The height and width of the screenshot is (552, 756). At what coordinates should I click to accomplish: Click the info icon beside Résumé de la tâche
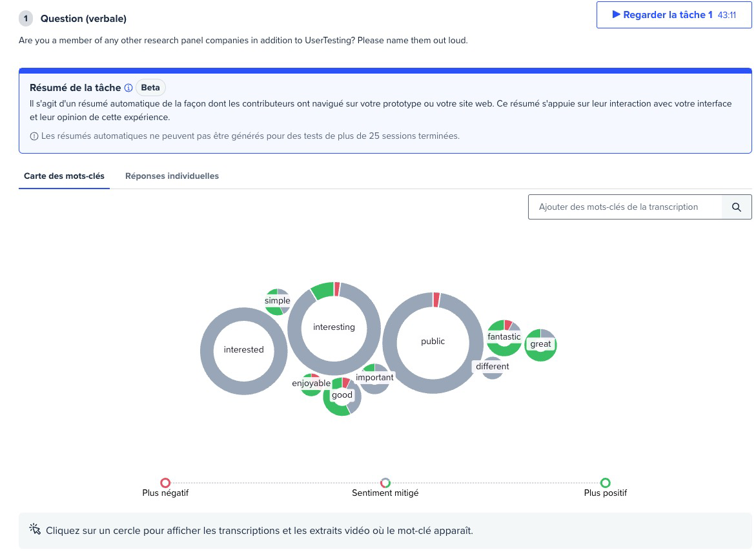click(128, 88)
